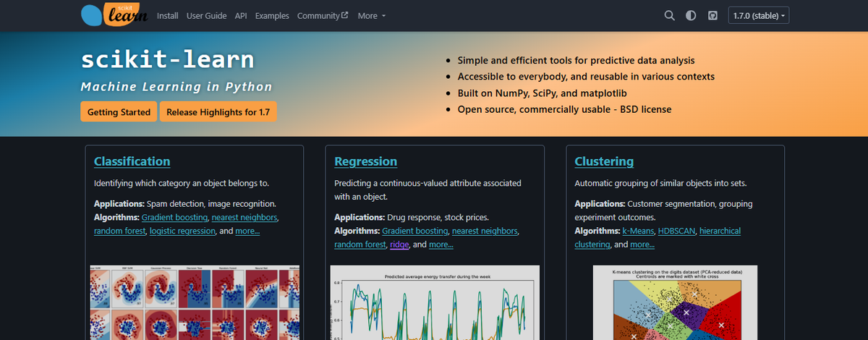Viewport: 868px width, 340px height.
Task: Open the Classification heading link
Action: [x=132, y=161]
